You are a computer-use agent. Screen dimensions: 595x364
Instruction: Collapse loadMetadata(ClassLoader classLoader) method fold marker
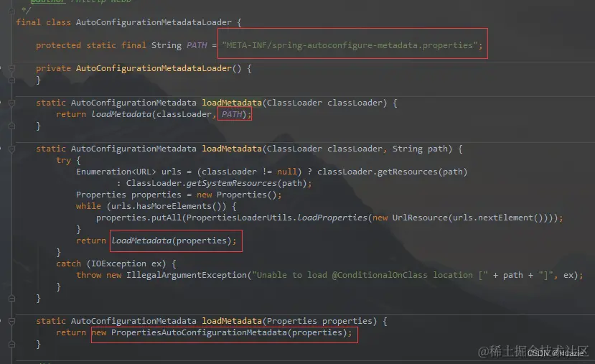point(11,103)
